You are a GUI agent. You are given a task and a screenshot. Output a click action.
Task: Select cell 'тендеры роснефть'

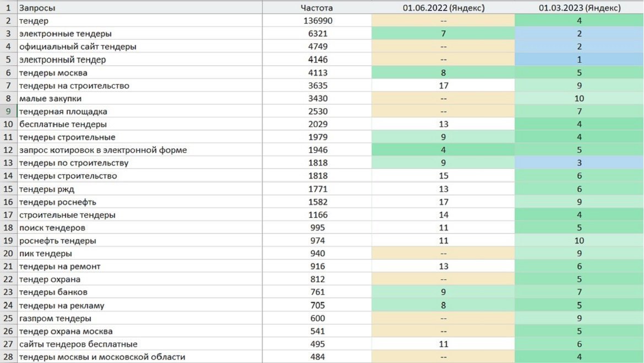click(x=140, y=202)
